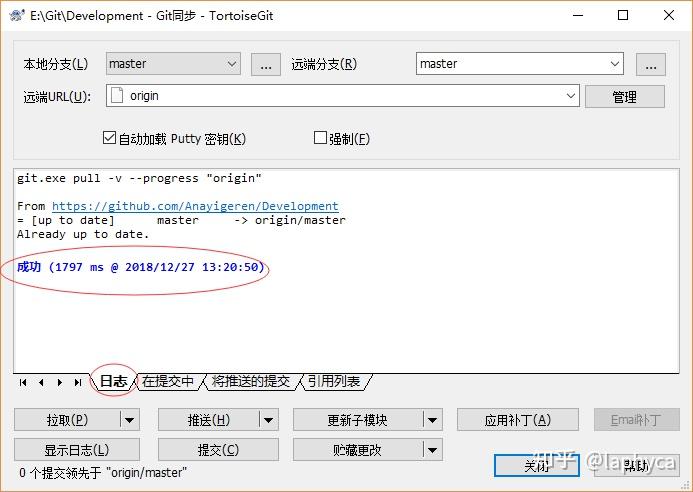Click the 'Already up to date.' log line

tap(83, 234)
